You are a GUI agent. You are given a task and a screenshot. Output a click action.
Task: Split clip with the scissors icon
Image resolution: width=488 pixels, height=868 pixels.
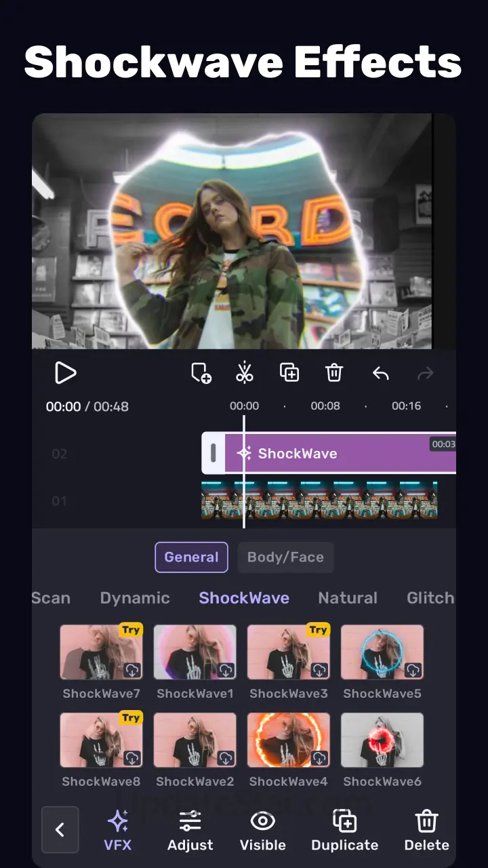click(245, 373)
